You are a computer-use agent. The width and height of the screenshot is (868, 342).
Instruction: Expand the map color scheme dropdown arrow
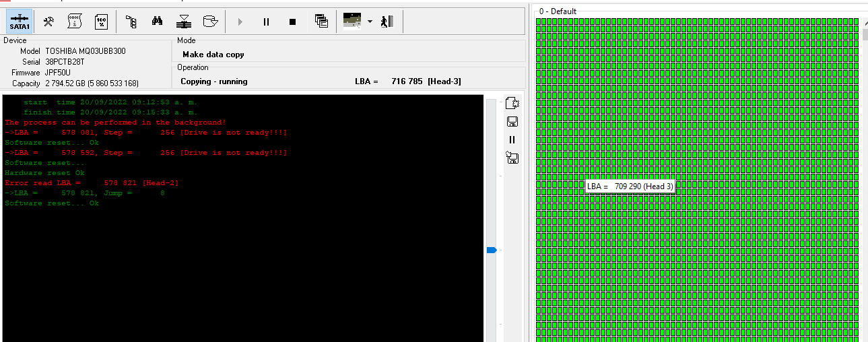[370, 22]
